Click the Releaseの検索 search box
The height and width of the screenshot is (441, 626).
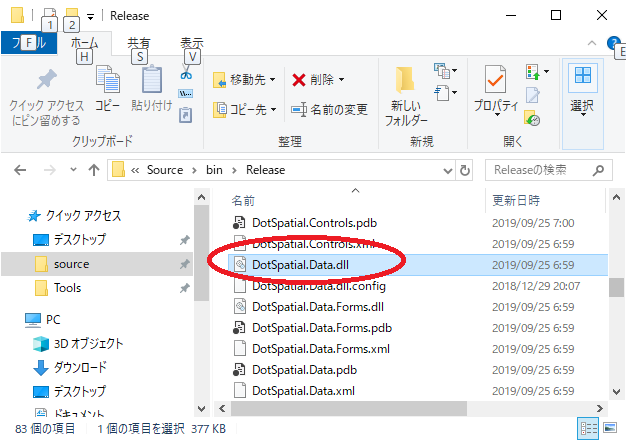549,170
